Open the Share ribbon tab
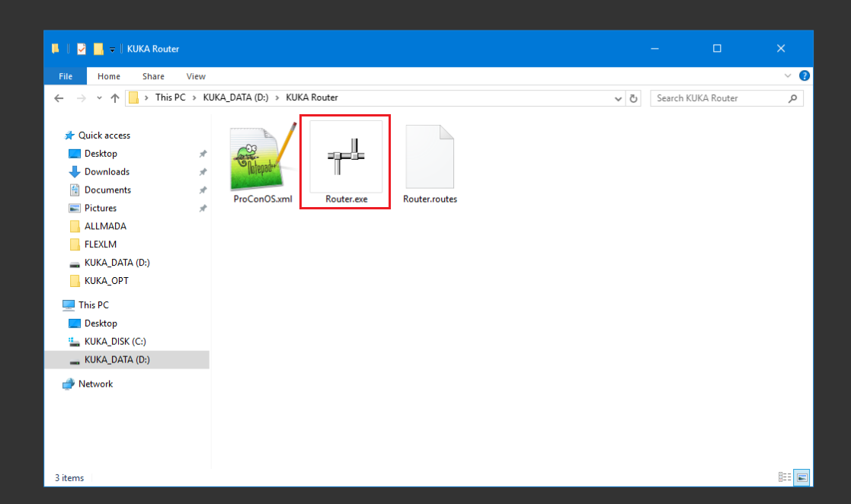The image size is (851, 504). (154, 76)
